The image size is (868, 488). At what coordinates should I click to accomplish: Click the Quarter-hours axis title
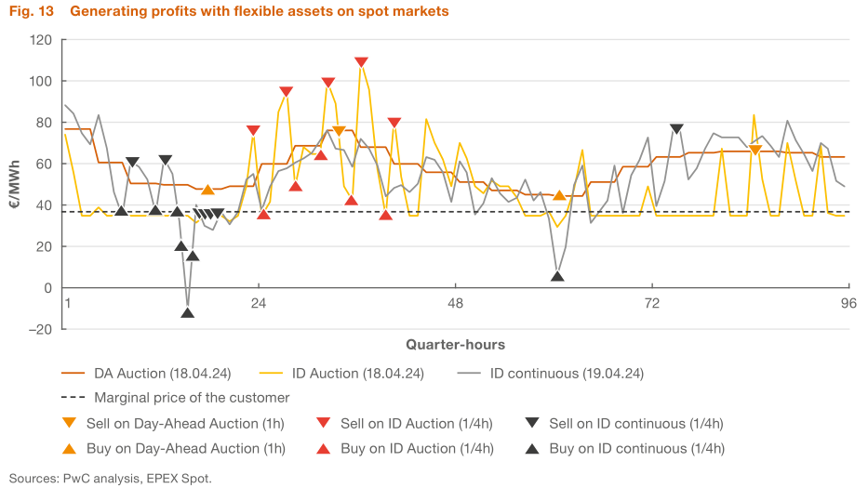tap(455, 345)
